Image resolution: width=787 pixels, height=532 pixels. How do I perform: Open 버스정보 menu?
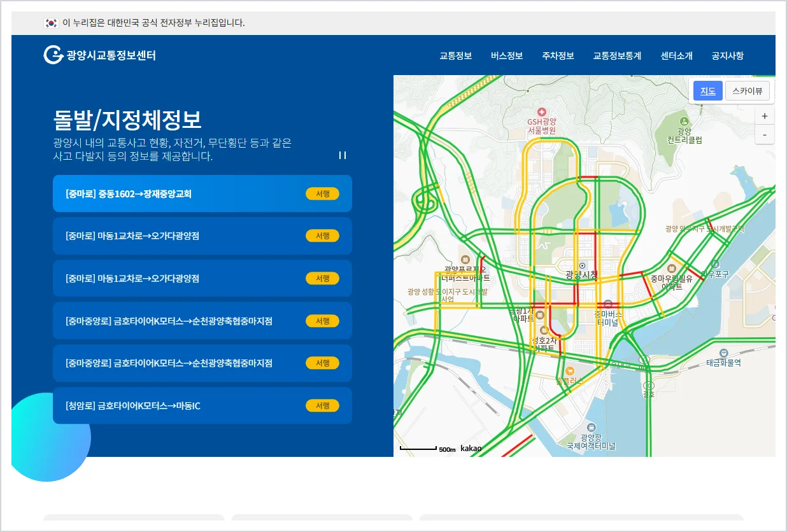point(507,55)
